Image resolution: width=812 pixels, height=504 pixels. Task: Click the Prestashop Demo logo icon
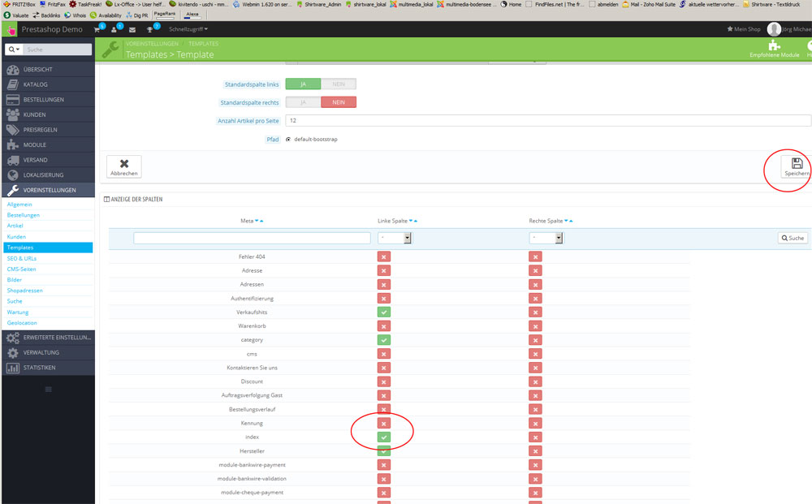[11, 29]
